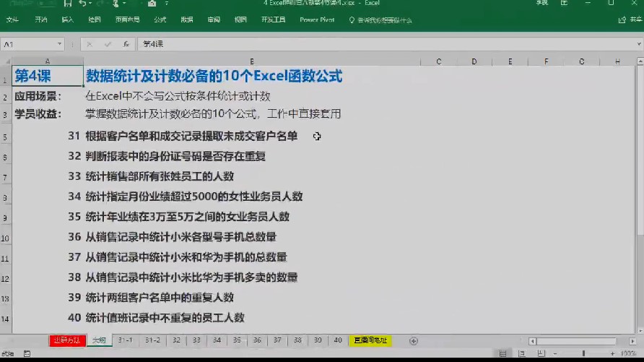This screenshot has height=362, width=644.
Task: Click the 学员收益 label cell
Action: click(x=38, y=114)
